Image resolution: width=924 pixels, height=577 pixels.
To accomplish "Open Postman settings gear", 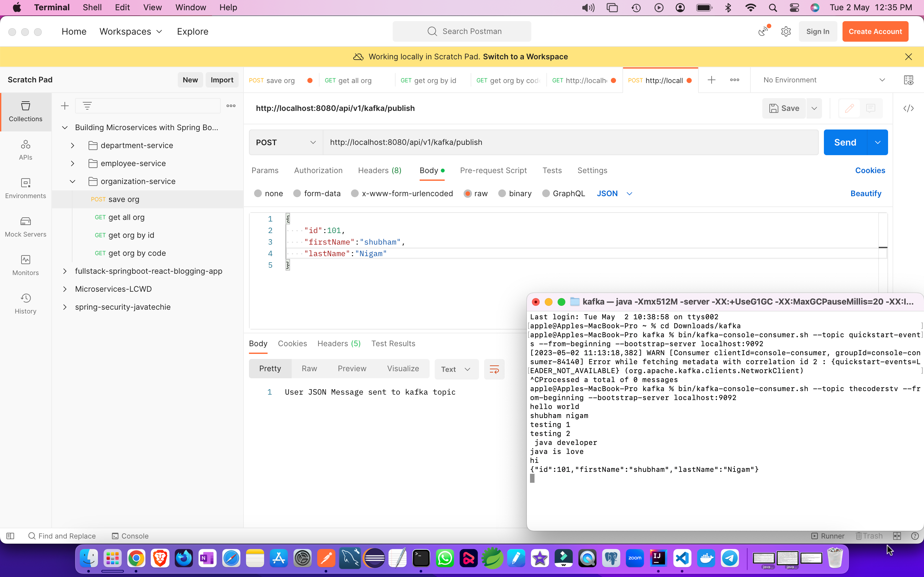I will [x=786, y=31].
